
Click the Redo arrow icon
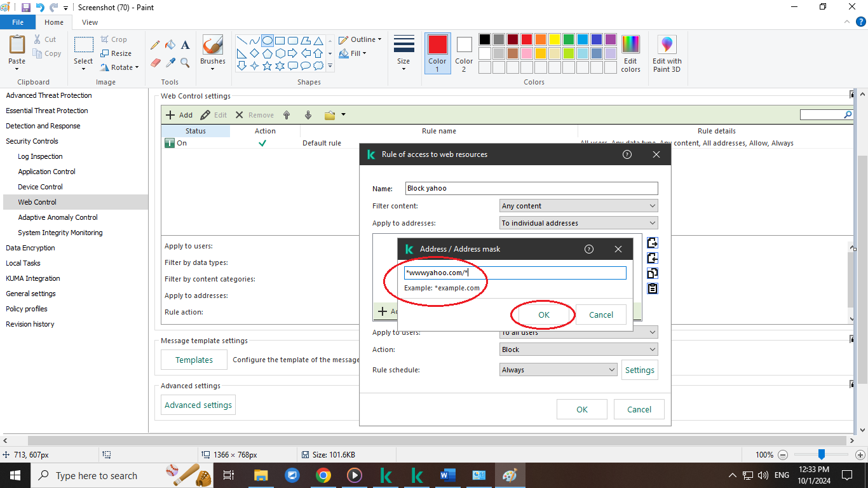pyautogui.click(x=54, y=8)
